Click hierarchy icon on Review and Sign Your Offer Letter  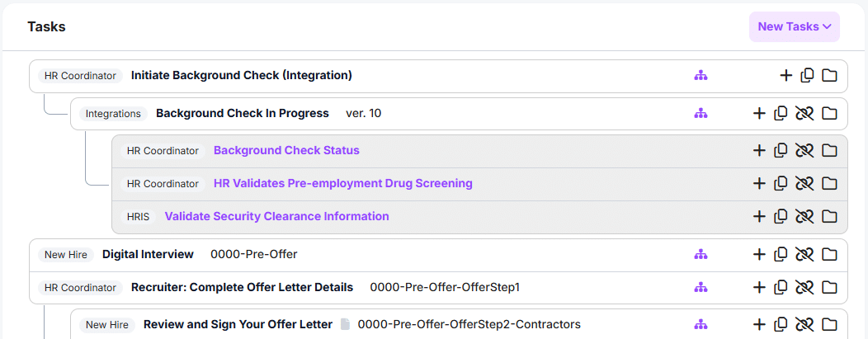coord(701,325)
